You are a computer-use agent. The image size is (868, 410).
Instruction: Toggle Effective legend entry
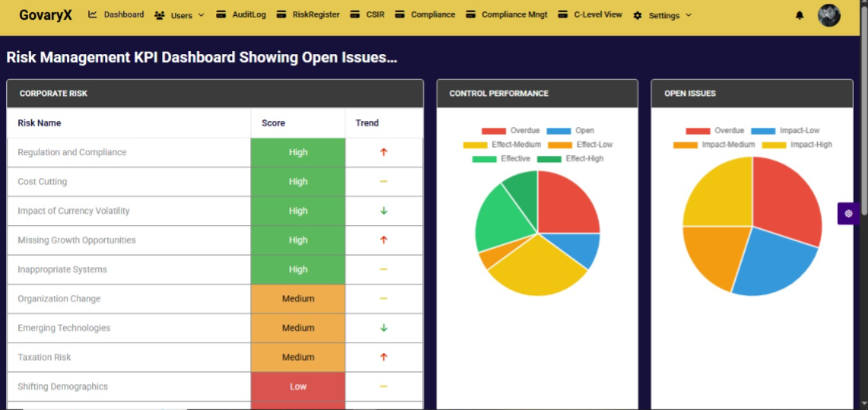click(x=501, y=158)
